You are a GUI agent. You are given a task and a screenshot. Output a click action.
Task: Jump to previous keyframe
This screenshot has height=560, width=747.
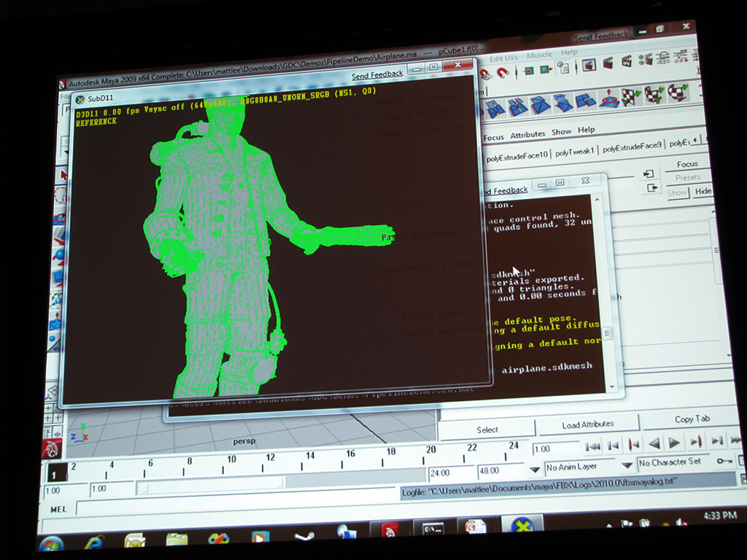(x=634, y=444)
